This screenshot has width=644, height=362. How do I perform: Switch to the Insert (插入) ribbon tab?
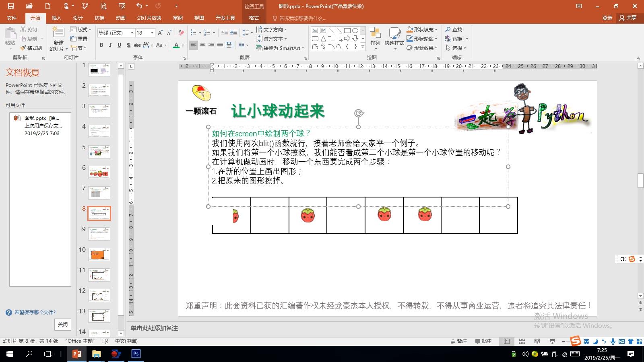56,18
